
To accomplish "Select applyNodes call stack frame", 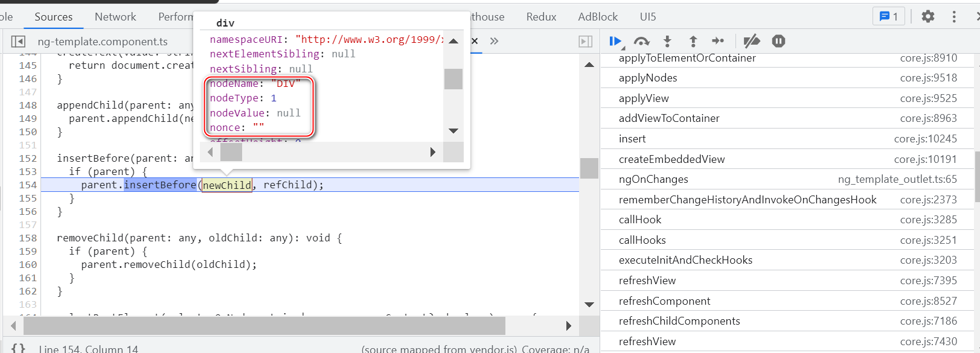I will coord(788,78).
